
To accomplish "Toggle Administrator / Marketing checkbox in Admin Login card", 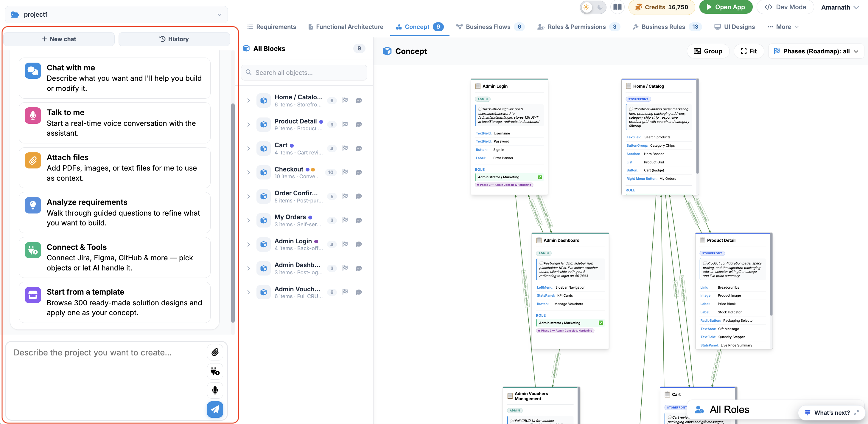I will 540,177.
